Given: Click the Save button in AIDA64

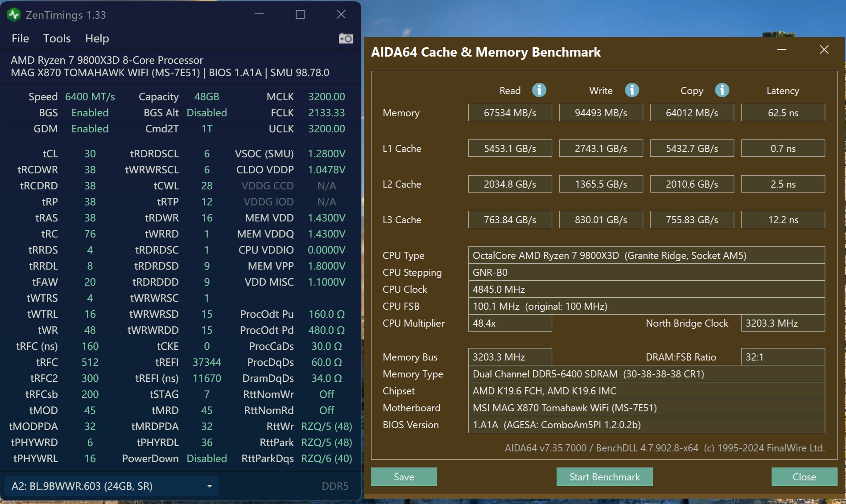Looking at the screenshot, I should (404, 476).
